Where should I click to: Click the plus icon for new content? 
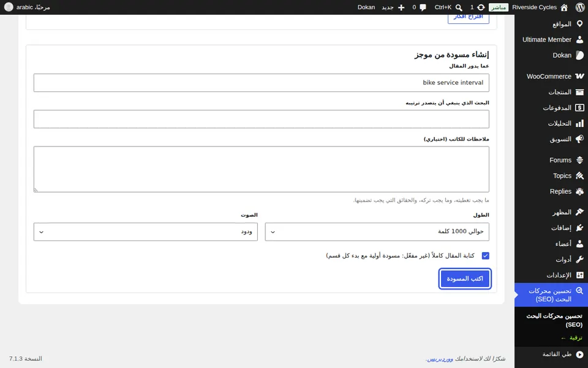(401, 7)
